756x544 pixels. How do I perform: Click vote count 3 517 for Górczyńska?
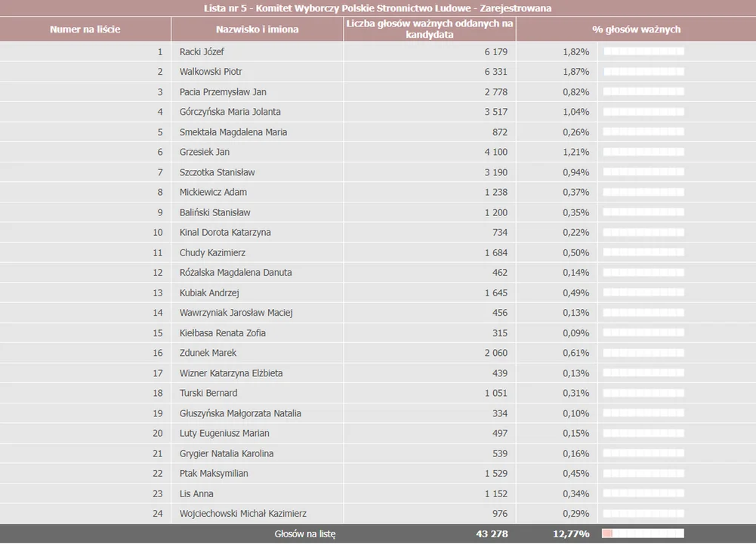coord(496,112)
